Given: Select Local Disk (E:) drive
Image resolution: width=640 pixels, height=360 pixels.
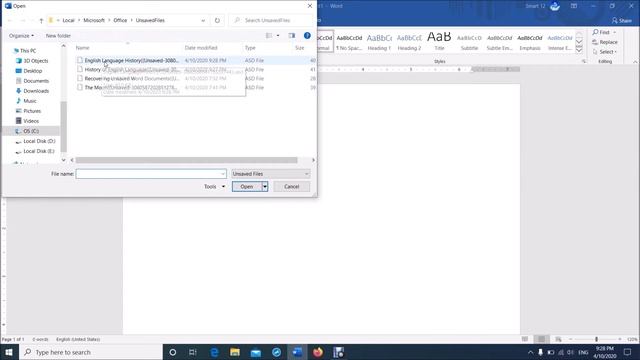Looking at the screenshot, I should [x=39, y=151].
